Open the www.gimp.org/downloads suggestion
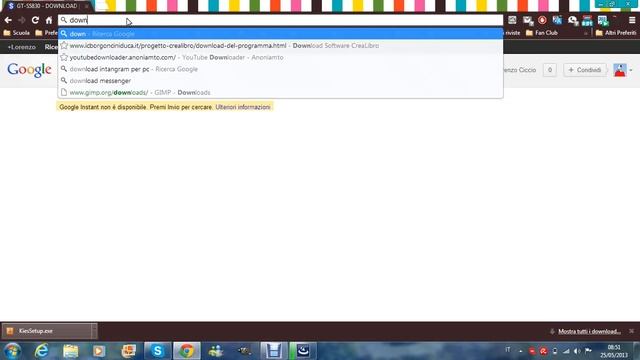640x360 pixels. [280, 93]
